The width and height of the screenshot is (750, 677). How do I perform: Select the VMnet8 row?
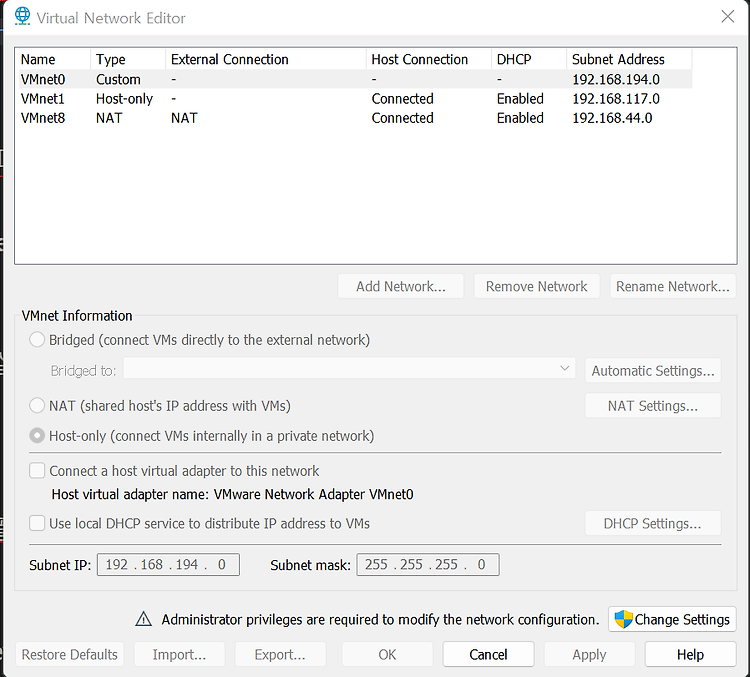click(356, 118)
